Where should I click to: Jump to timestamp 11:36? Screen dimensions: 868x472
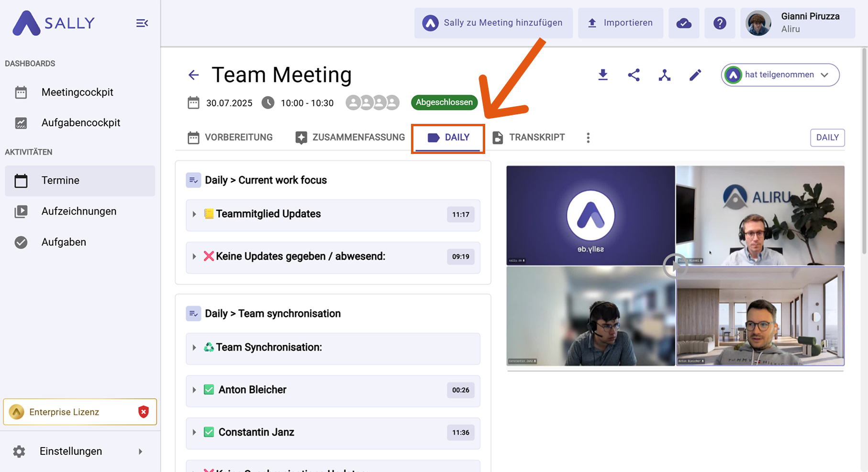click(461, 433)
